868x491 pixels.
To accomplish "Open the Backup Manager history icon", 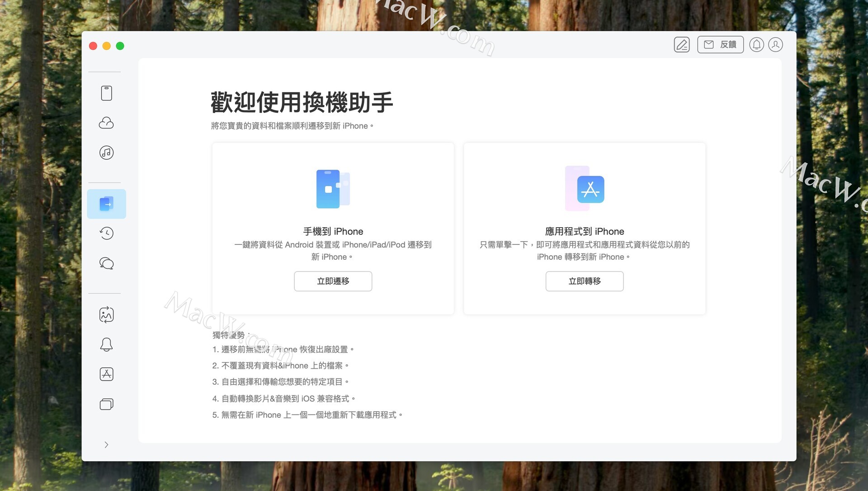I will point(106,234).
